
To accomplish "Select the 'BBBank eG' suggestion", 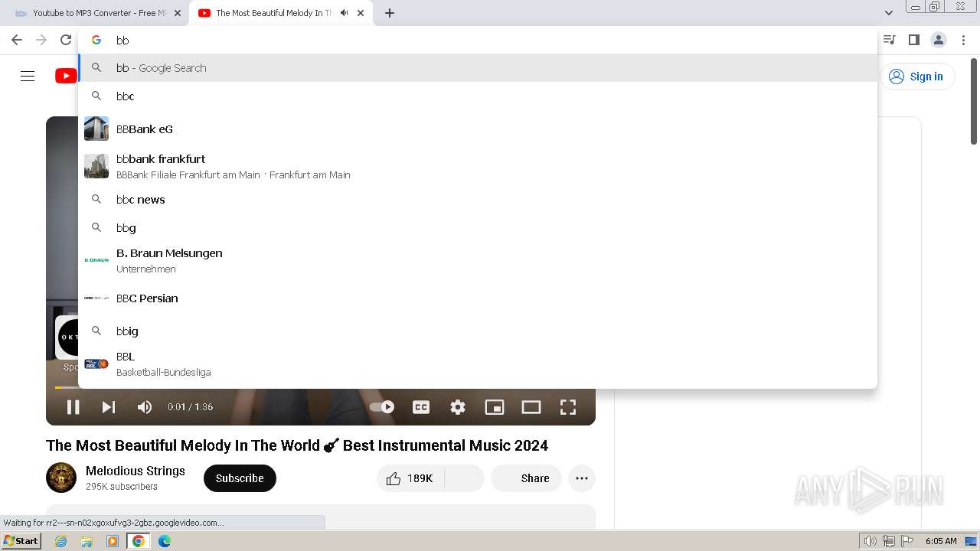I will coord(478,129).
